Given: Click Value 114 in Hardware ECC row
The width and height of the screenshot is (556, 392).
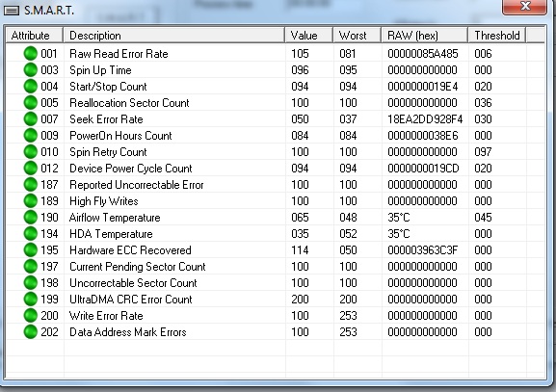Looking at the screenshot, I should [300, 250].
